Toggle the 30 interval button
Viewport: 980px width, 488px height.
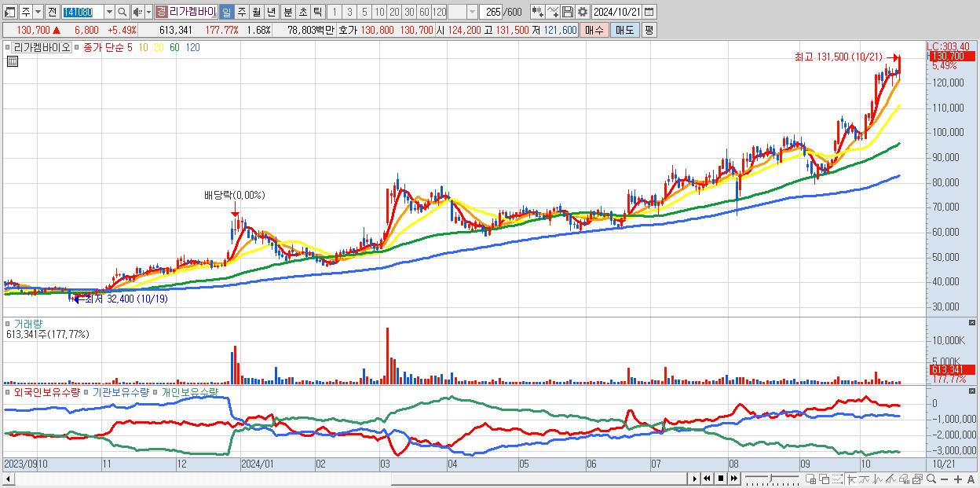pyautogui.click(x=409, y=13)
